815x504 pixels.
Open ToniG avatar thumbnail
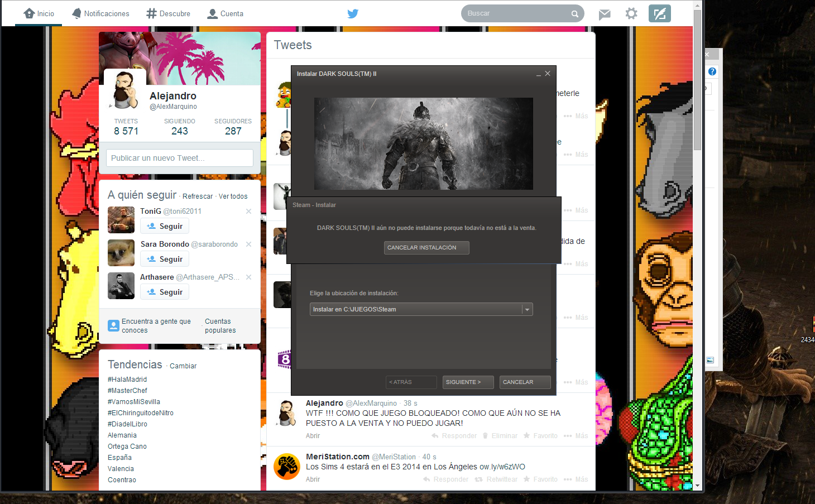pyautogui.click(x=121, y=220)
